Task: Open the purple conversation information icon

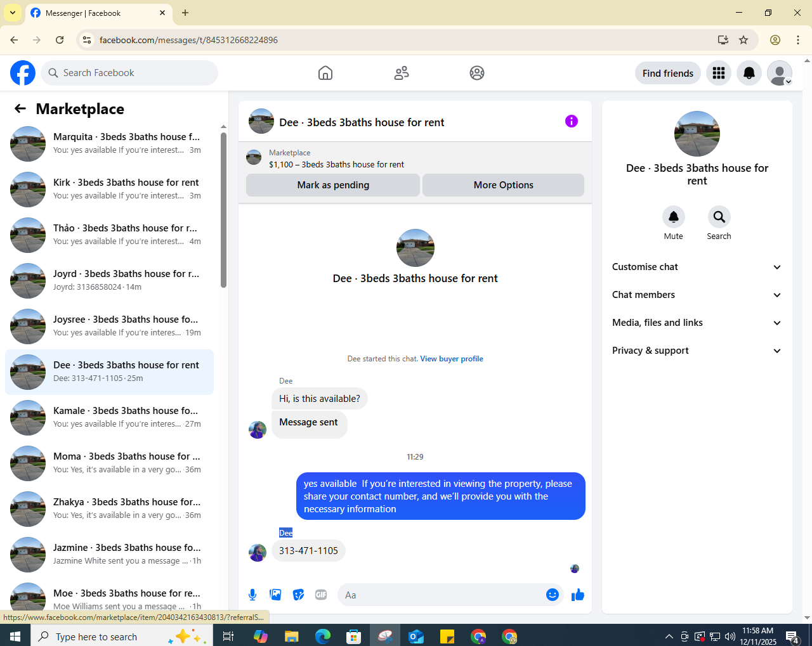Action: tap(572, 121)
